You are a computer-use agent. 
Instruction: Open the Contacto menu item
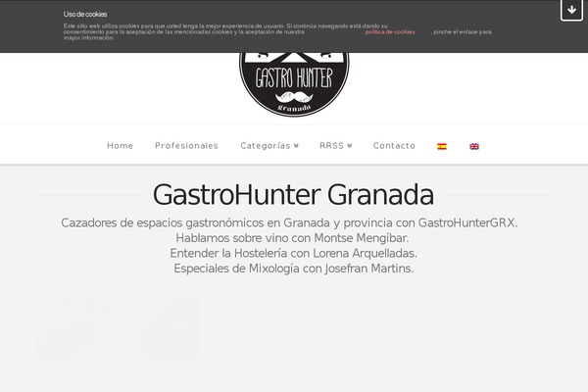394,146
